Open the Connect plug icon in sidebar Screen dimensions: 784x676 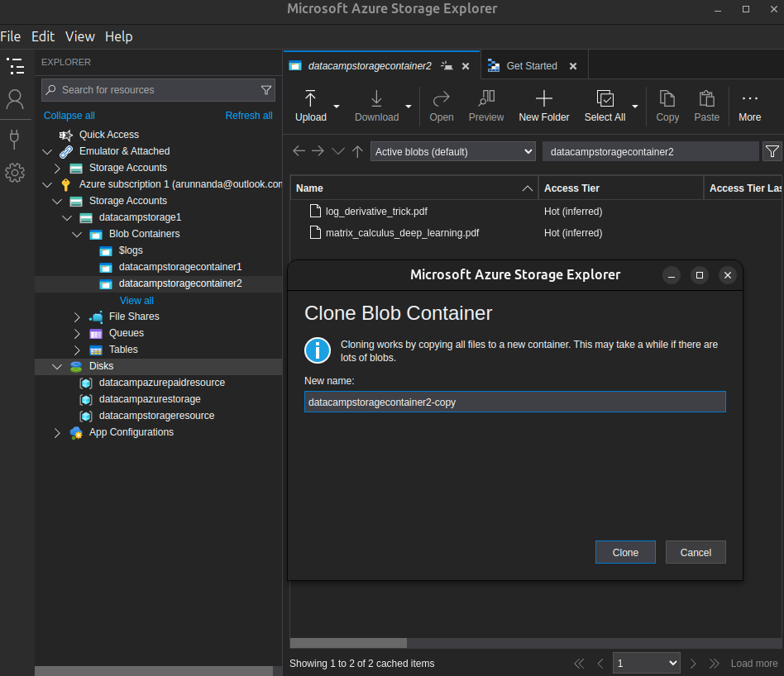tap(15, 137)
